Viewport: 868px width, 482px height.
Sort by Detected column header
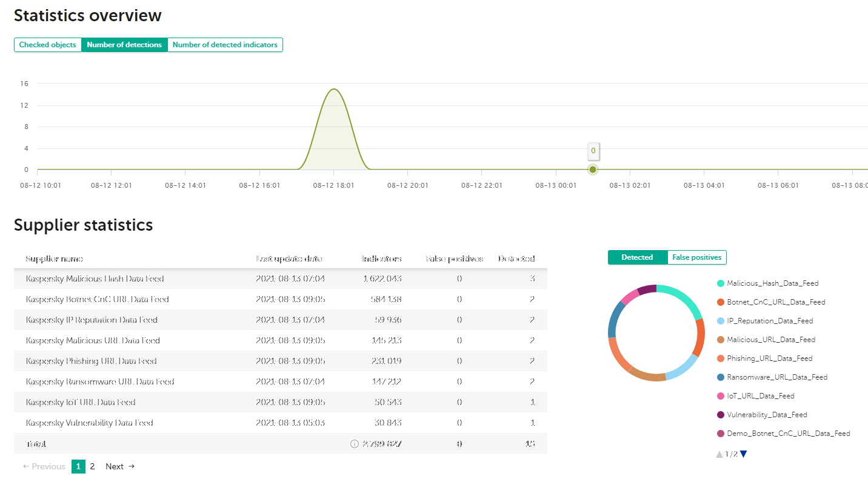[x=516, y=259]
